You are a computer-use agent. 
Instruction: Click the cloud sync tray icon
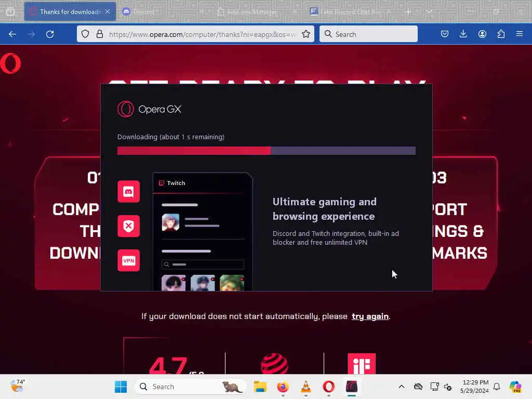click(x=418, y=387)
